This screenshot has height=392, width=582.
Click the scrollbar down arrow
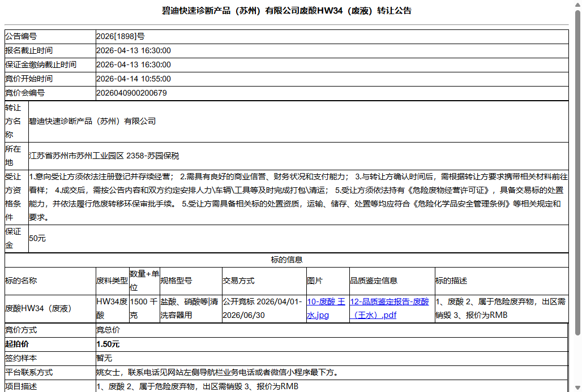tap(577, 388)
